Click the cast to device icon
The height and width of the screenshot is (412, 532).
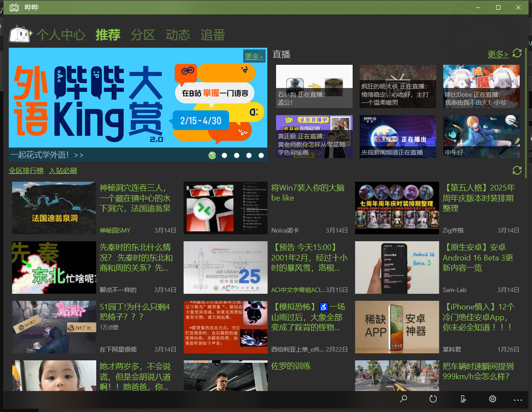click(463, 399)
